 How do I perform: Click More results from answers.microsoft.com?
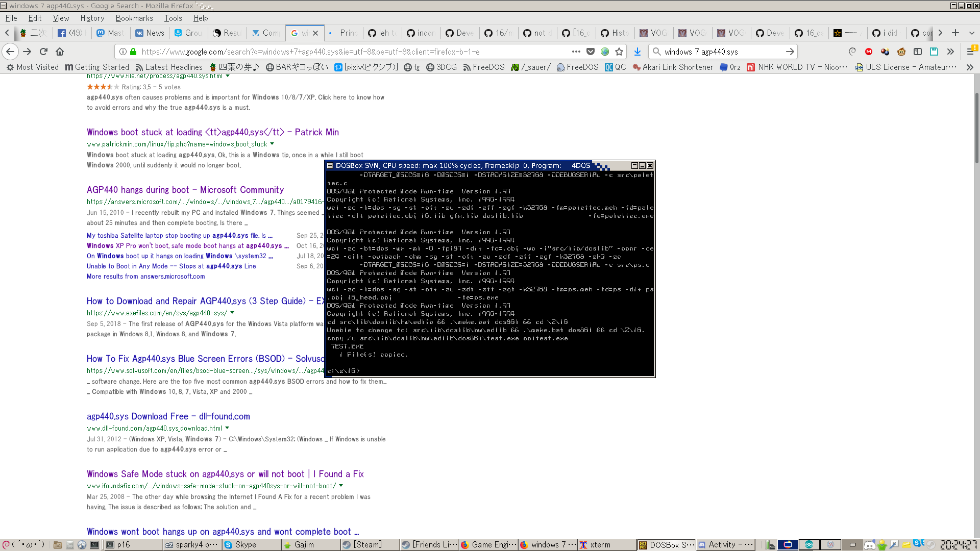(x=145, y=276)
